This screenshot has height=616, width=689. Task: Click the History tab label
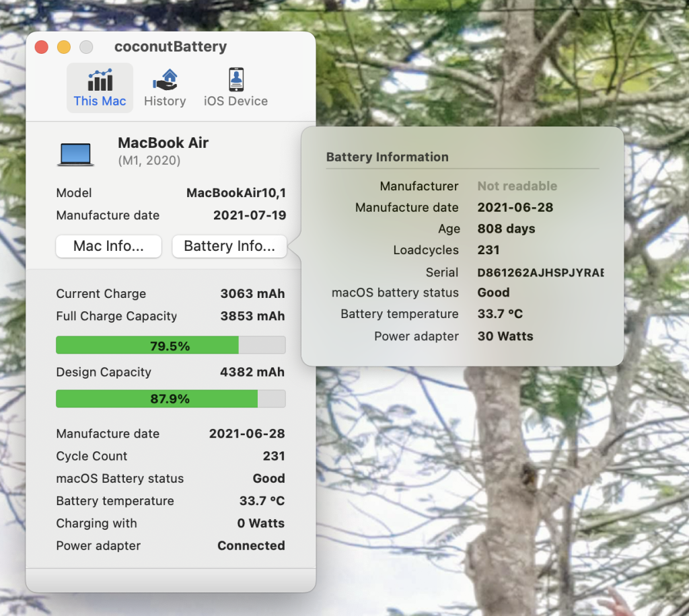tap(165, 101)
